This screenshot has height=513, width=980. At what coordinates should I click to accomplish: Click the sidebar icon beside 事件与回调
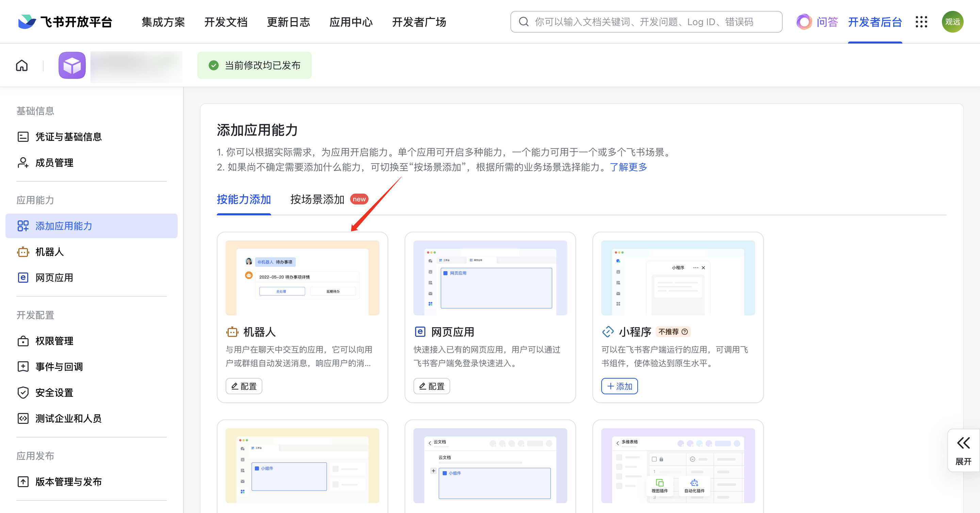pos(23,367)
